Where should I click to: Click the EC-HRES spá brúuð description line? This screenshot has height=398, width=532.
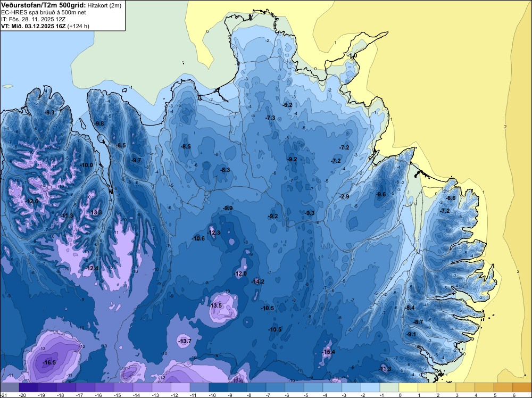click(x=44, y=12)
